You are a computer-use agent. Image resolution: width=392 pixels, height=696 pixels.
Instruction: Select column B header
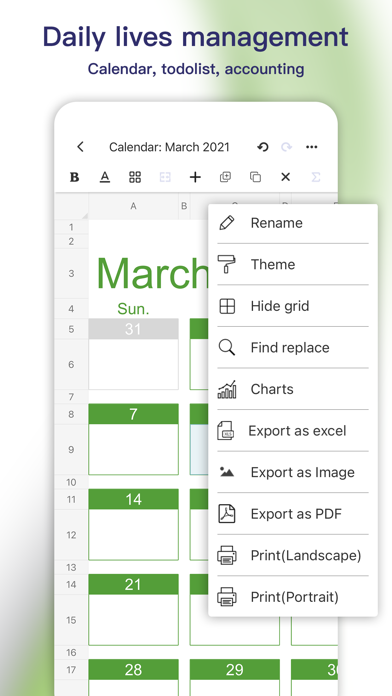(184, 206)
